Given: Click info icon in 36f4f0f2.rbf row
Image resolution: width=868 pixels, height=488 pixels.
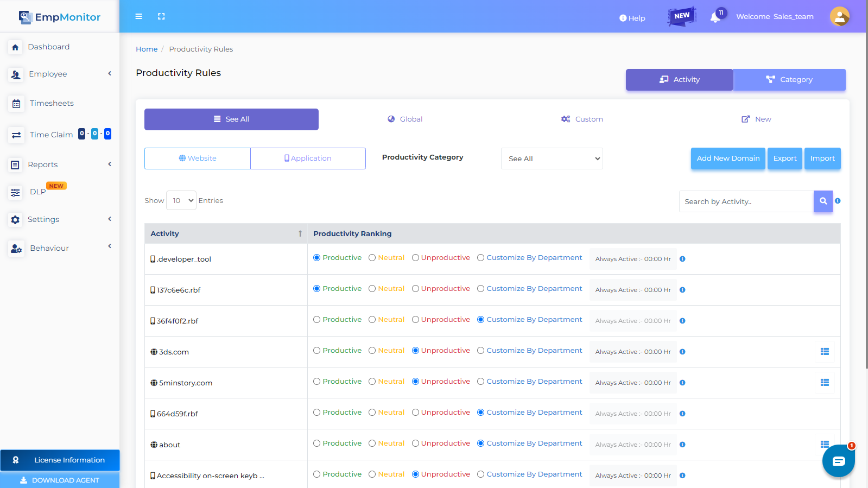Looking at the screenshot, I should point(682,321).
